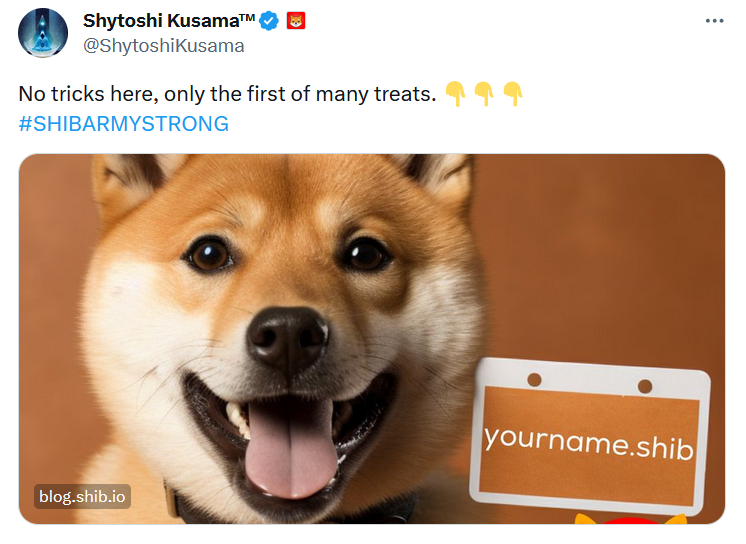Click the Shytoshi Kusama display name
746x544 pixels.
point(161,21)
